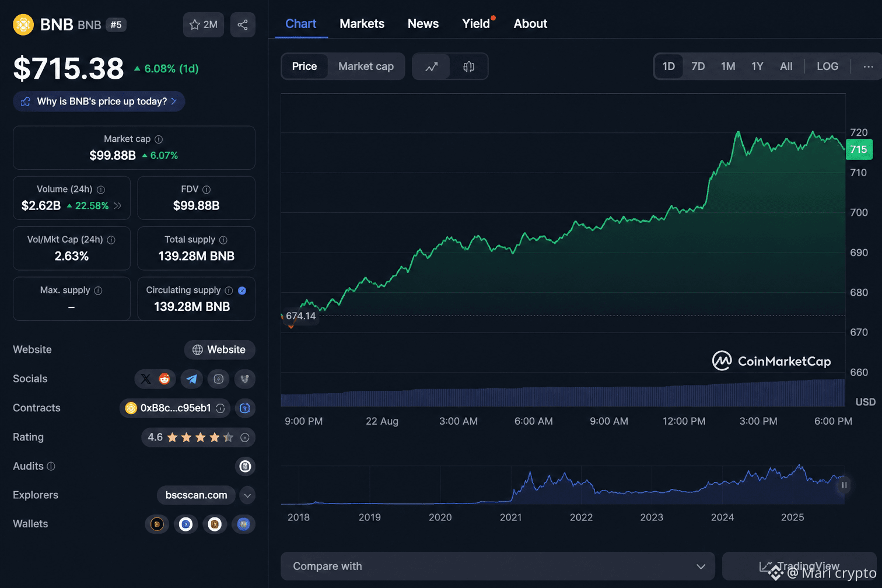Toggle chart to Market cap view
This screenshot has width=882, height=588.
click(366, 66)
